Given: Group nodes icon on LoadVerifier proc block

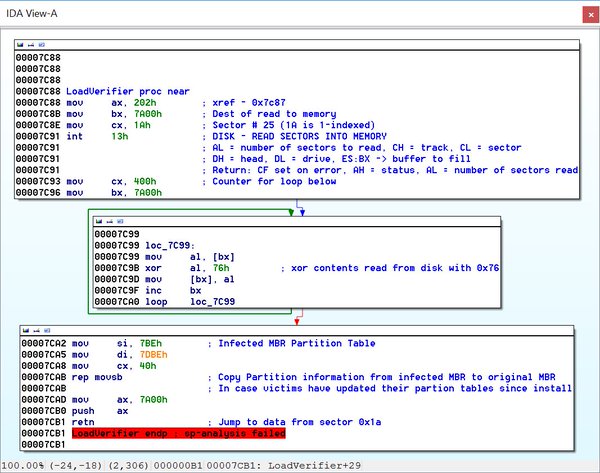Looking at the screenshot, I should (x=42, y=45).
